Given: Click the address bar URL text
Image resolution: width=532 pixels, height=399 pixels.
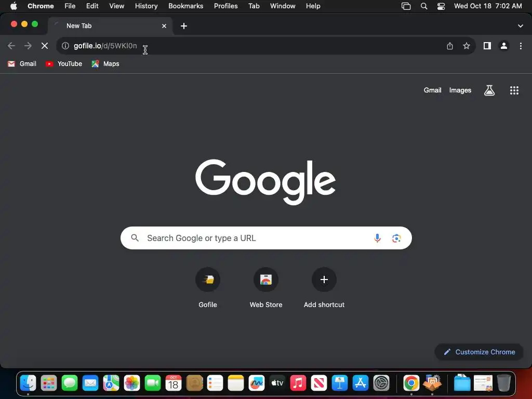Looking at the screenshot, I should (x=105, y=46).
